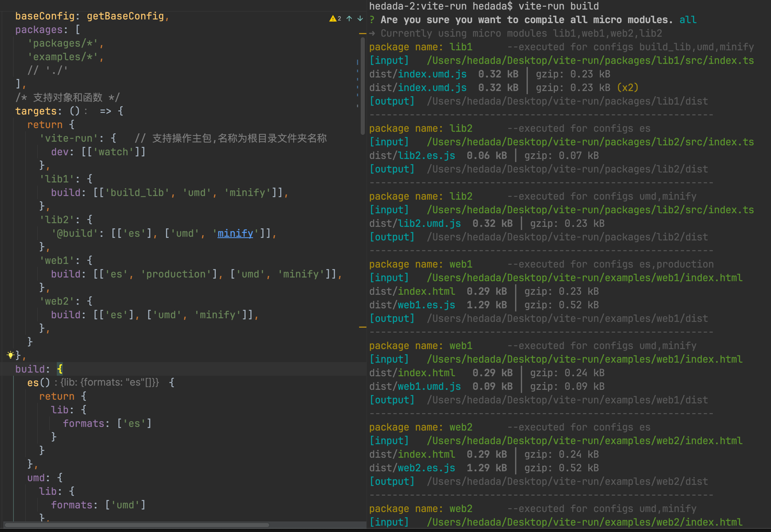The image size is (771, 532).
Task: Click the examples/web2/dist output path
Action: tap(568, 482)
